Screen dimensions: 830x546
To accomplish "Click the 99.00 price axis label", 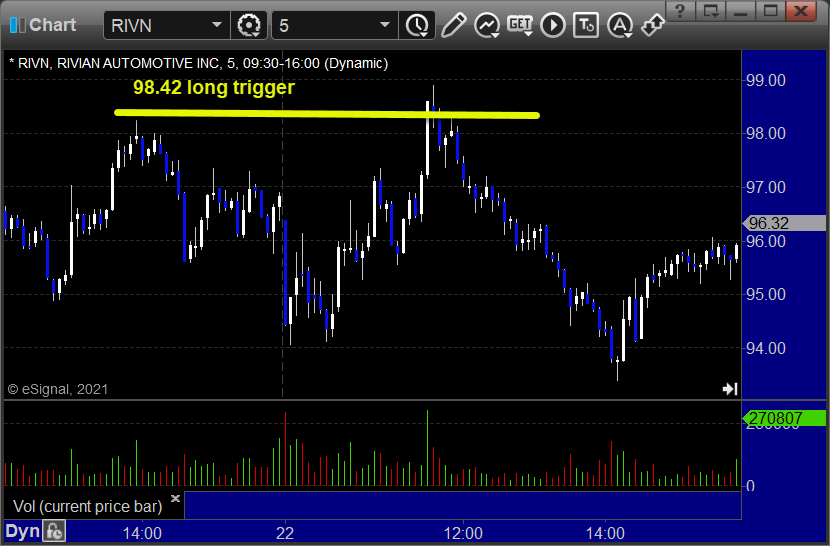I will coord(765,80).
